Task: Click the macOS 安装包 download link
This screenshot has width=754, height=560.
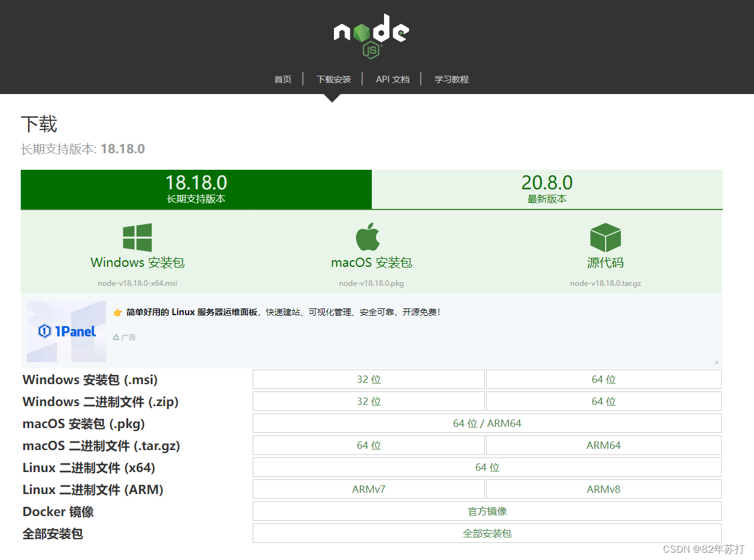Action: click(371, 263)
